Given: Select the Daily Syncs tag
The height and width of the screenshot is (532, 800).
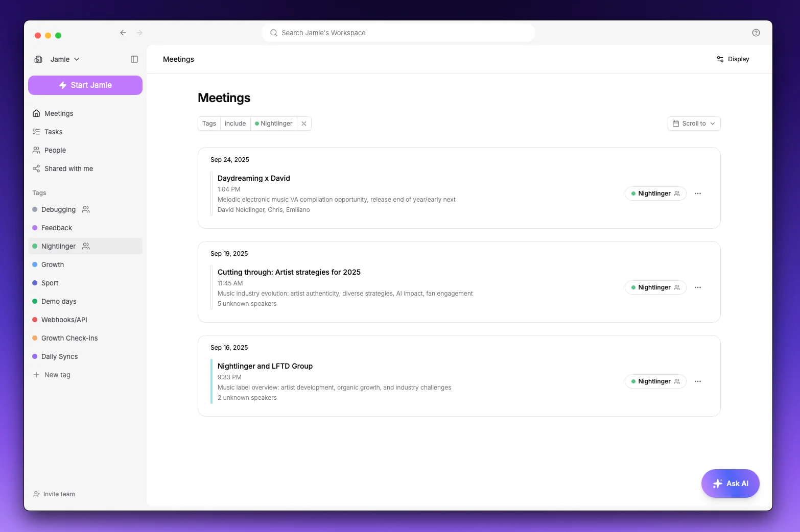Looking at the screenshot, I should [85, 356].
